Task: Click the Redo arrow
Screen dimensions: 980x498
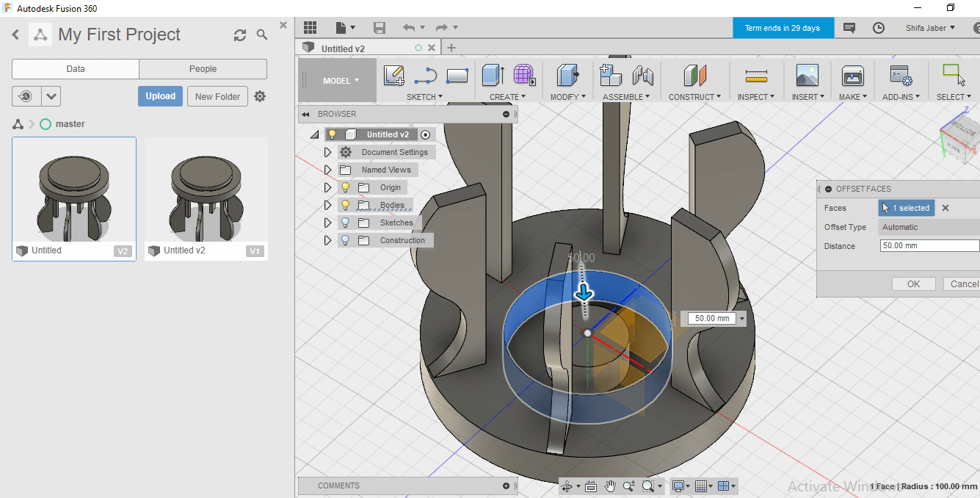Action: 441,28
